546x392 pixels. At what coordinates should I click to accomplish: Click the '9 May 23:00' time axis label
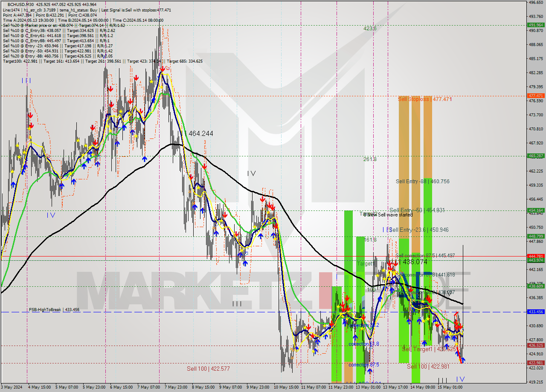click(x=257, y=387)
